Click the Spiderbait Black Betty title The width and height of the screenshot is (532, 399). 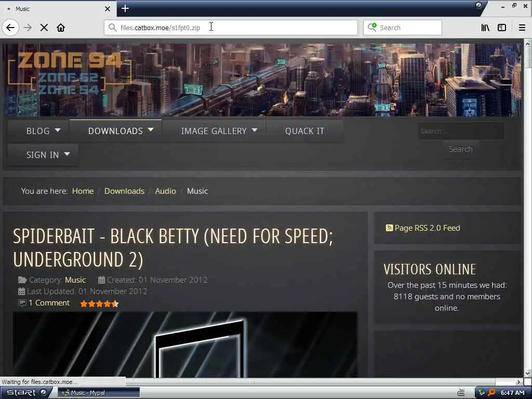172,248
